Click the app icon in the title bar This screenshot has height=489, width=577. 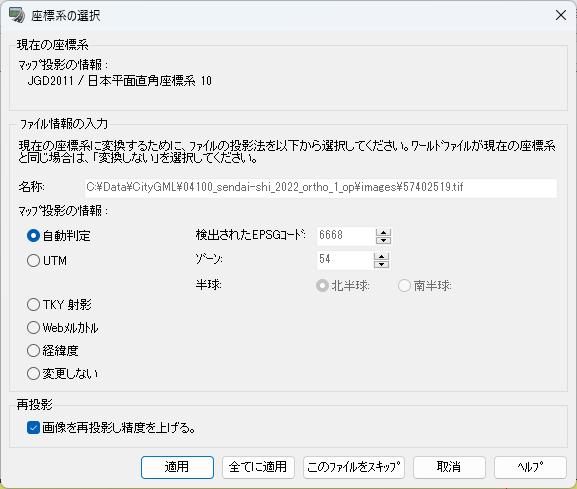click(x=17, y=15)
